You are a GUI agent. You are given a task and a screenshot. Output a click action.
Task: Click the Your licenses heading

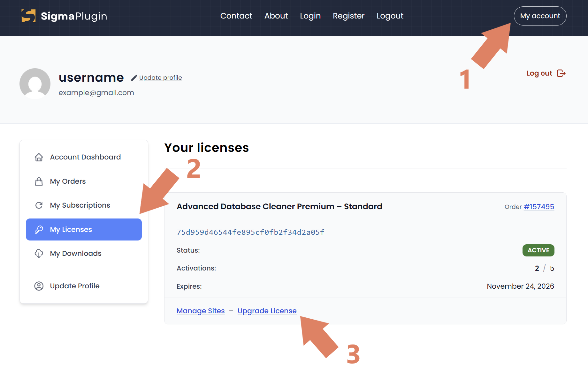click(x=207, y=148)
